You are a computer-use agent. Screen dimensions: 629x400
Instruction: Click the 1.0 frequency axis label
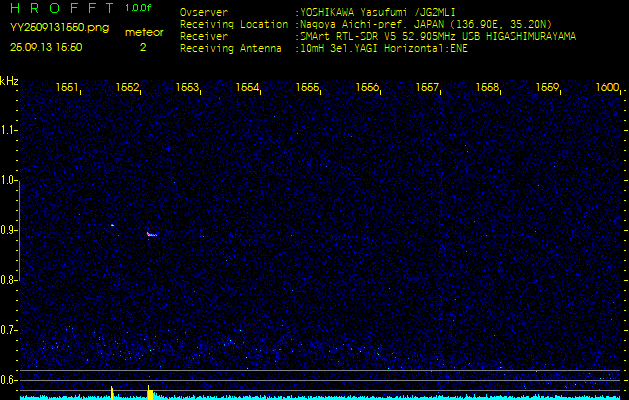pyautogui.click(x=8, y=181)
